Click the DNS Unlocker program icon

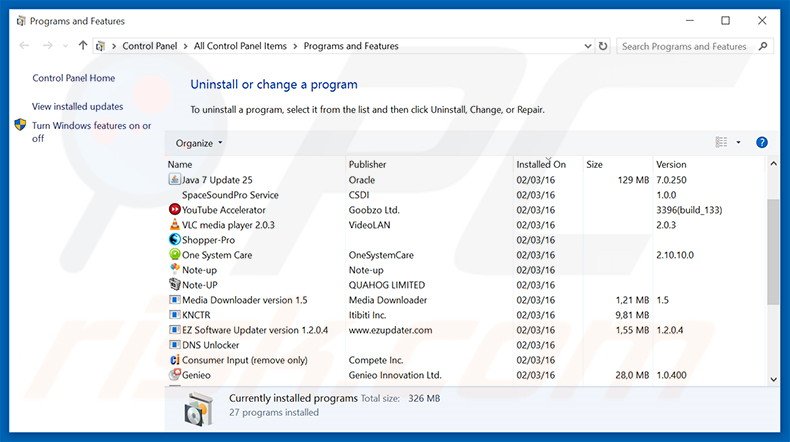coord(174,345)
